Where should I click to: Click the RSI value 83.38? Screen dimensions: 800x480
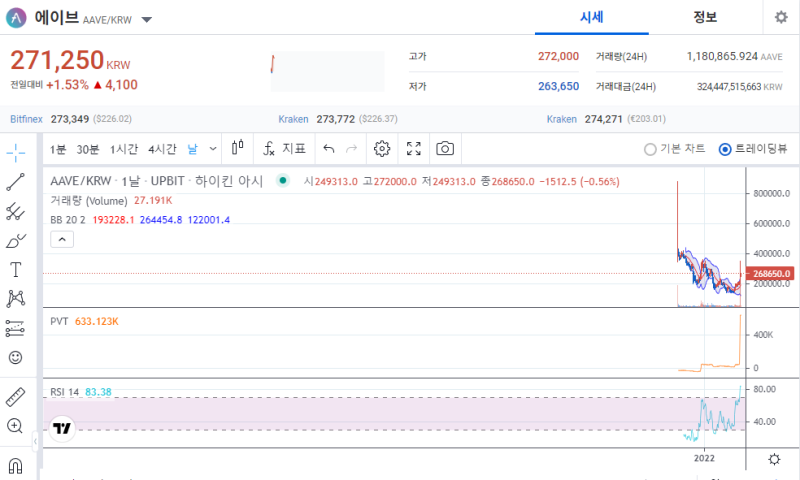[x=98, y=392]
